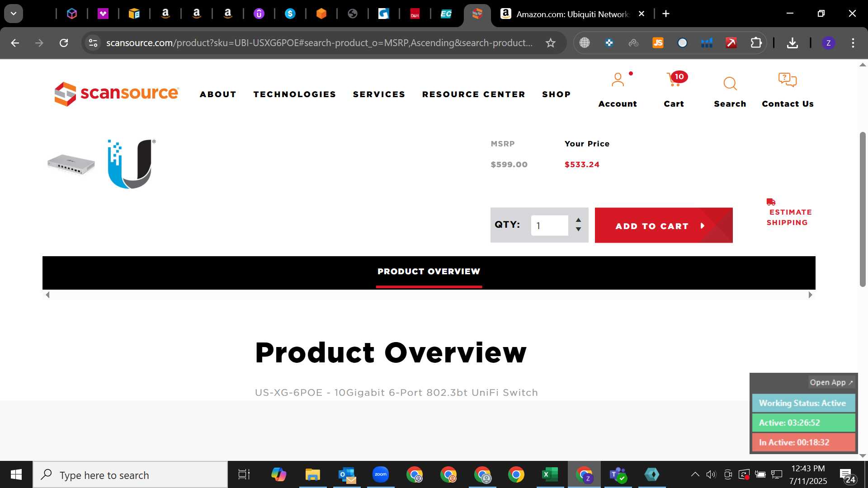The image size is (868, 488).
Task: Go back to previous page
Action: point(15,43)
